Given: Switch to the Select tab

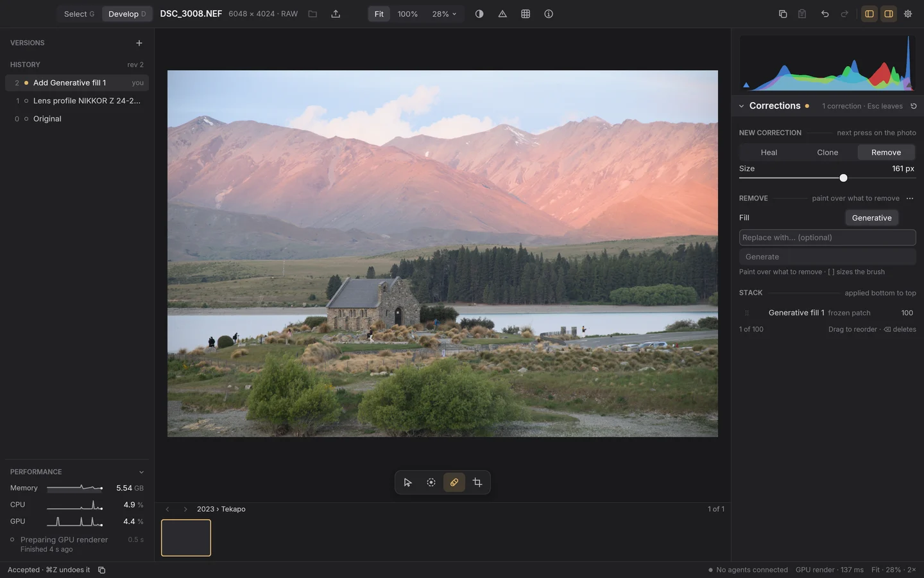Looking at the screenshot, I should click(x=79, y=14).
